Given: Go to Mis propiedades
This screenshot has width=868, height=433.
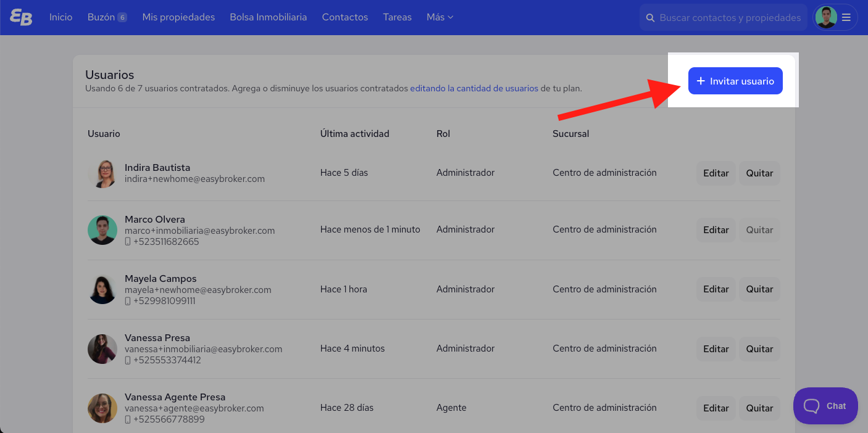Looking at the screenshot, I should (178, 17).
